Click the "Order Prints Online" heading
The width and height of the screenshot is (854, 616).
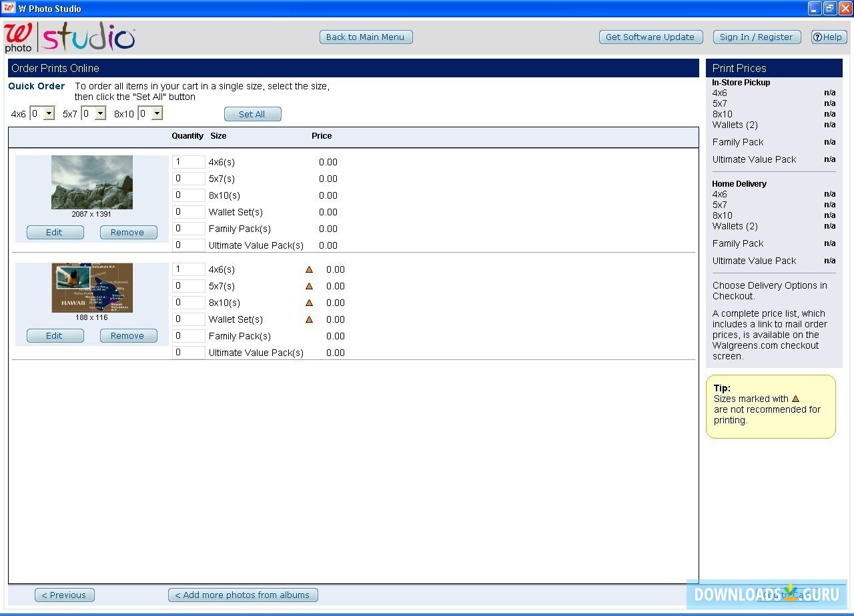[x=55, y=68]
